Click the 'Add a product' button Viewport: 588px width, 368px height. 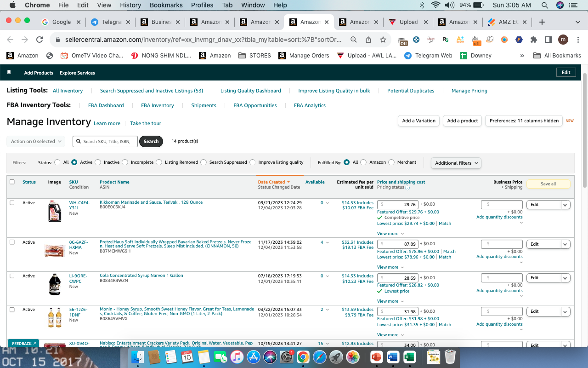point(463,121)
